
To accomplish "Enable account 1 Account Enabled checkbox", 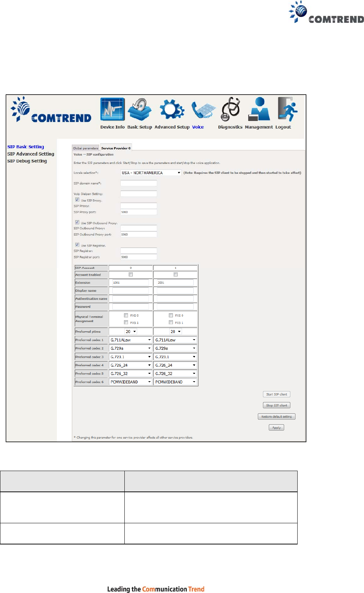I will click(x=175, y=275).
